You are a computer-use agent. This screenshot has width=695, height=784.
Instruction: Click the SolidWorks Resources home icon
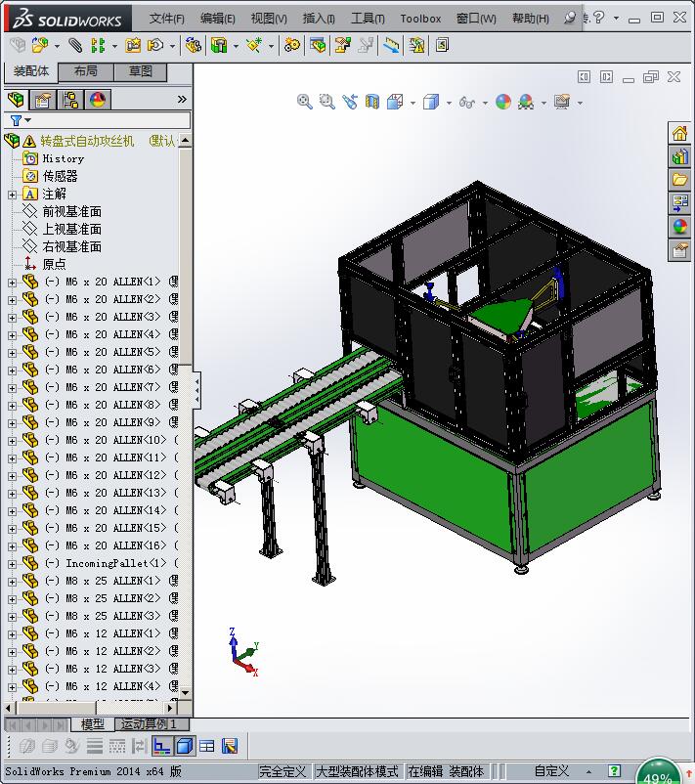[x=679, y=134]
